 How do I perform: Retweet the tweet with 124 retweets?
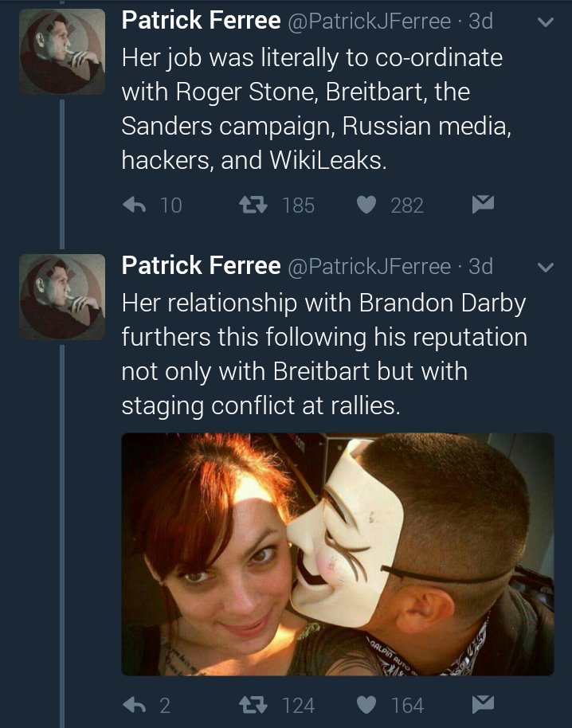(254, 705)
